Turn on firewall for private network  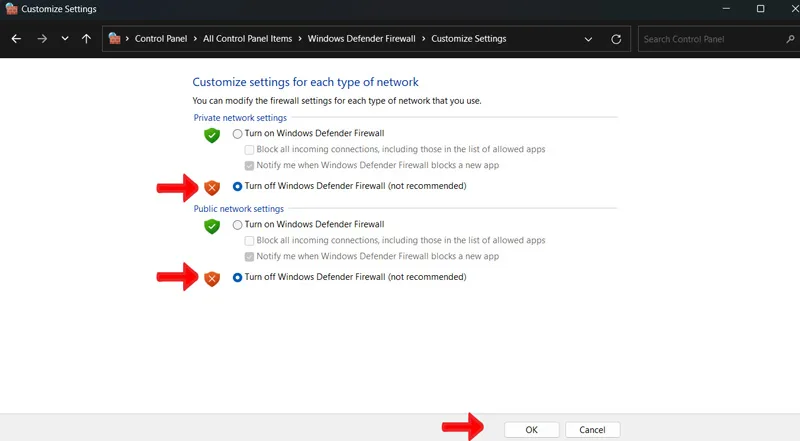click(x=237, y=134)
